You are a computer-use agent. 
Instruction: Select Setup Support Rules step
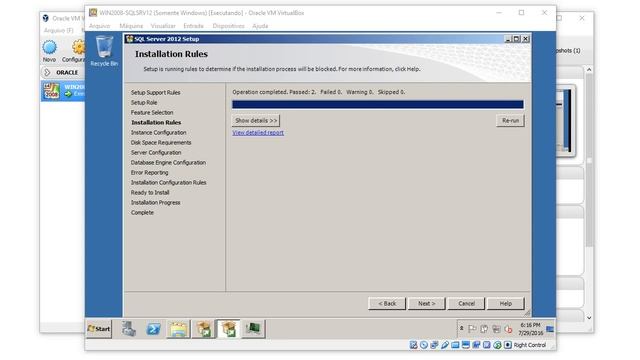click(156, 93)
